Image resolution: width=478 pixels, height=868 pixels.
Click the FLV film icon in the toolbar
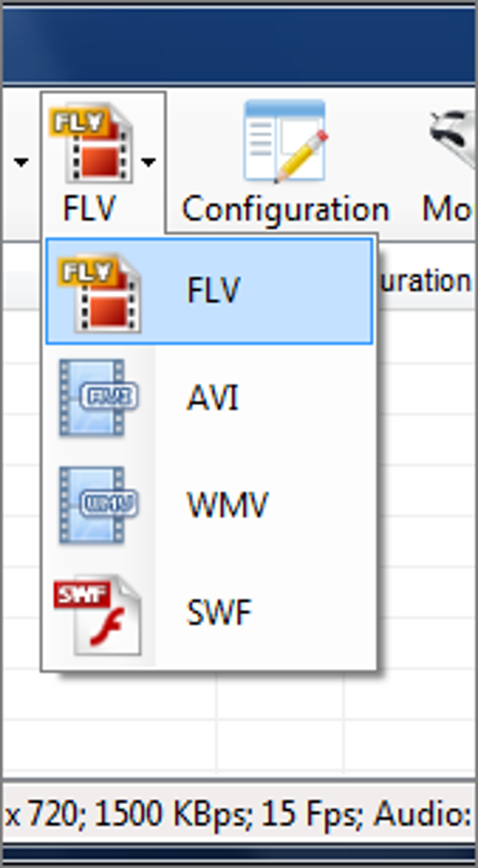click(89, 144)
